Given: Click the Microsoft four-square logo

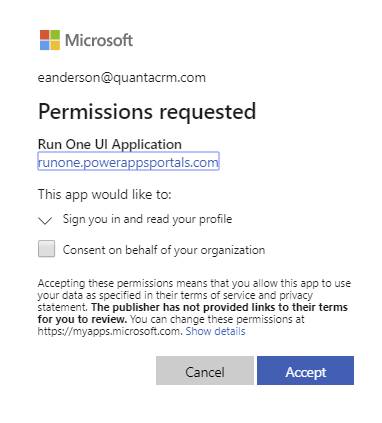Looking at the screenshot, I should [x=50, y=40].
